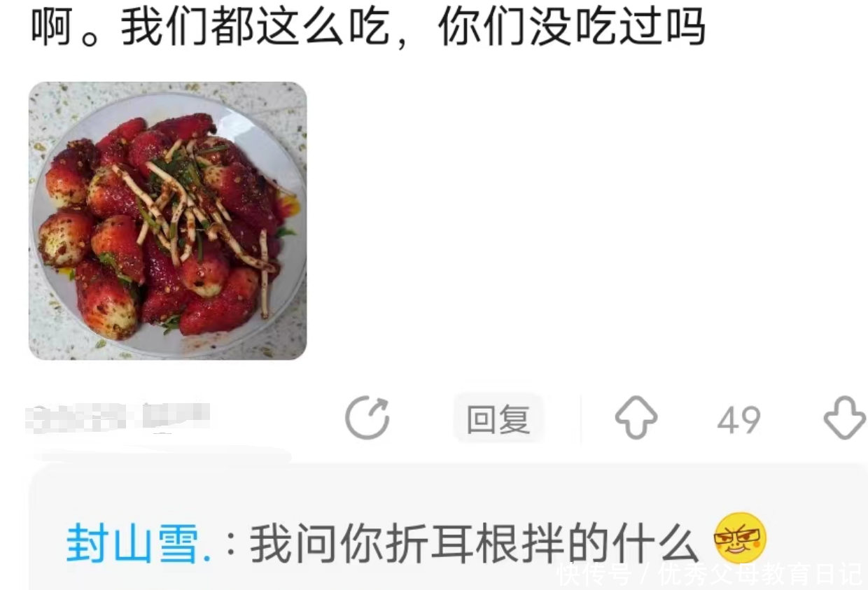Click the divider line beside 回复 button
The image size is (868, 590).
[580, 419]
